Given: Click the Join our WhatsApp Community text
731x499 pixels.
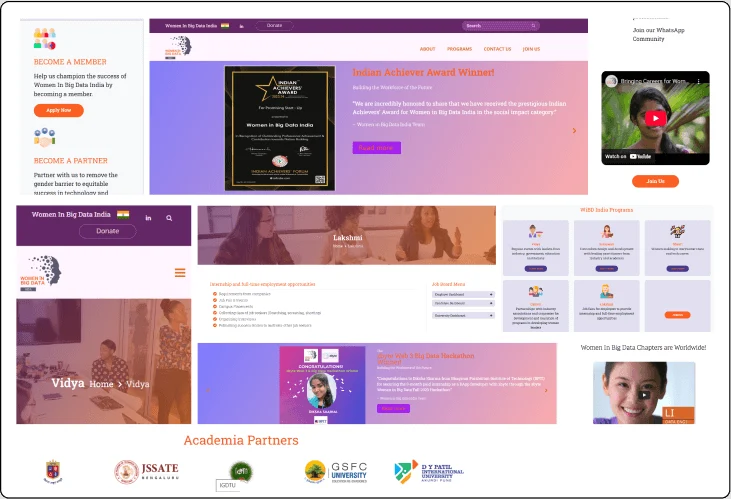Looking at the screenshot, I should [658, 35].
